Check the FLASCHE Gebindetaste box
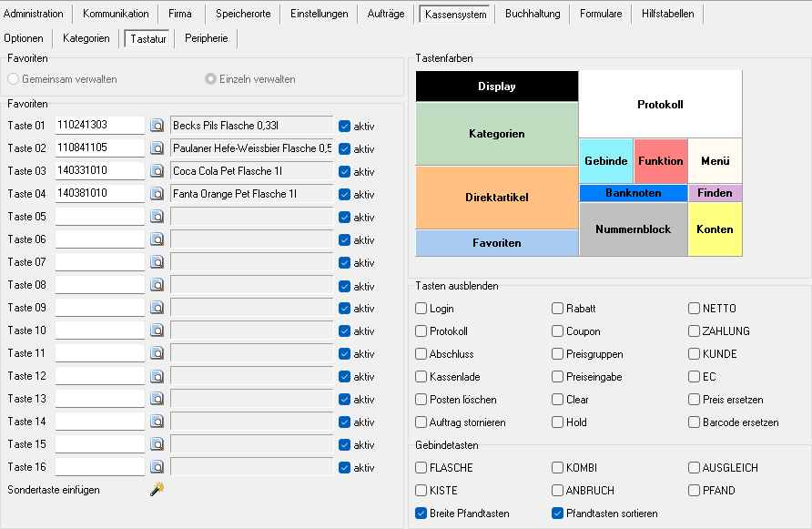812x529 pixels. (x=421, y=468)
